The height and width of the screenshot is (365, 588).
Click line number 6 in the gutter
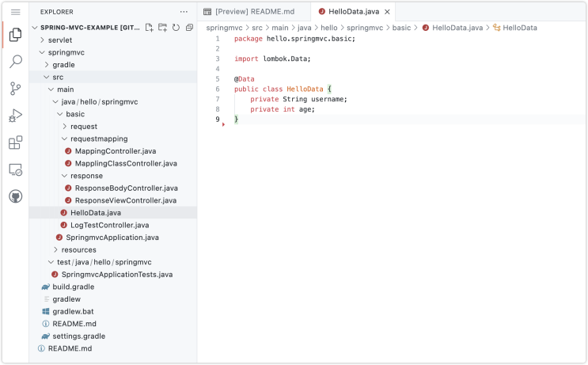pos(218,89)
